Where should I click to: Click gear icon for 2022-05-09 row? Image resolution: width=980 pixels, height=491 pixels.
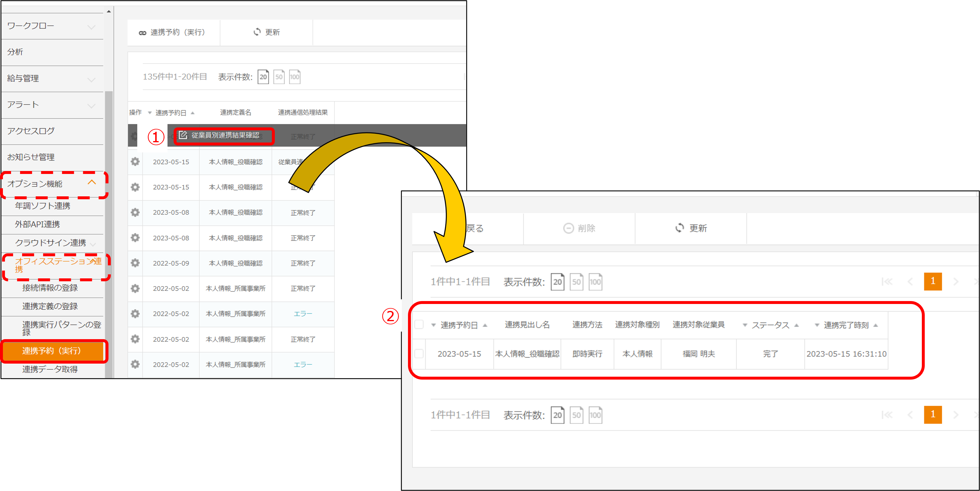coord(135,263)
